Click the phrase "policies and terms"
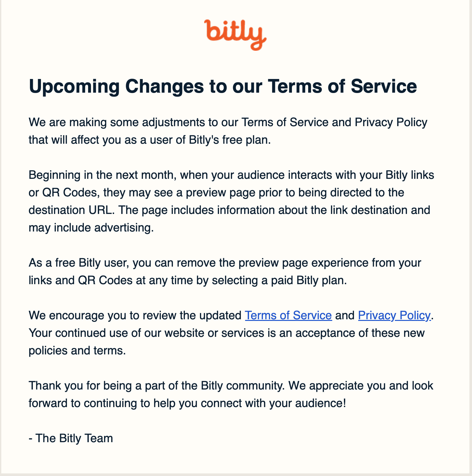 [77, 350]
